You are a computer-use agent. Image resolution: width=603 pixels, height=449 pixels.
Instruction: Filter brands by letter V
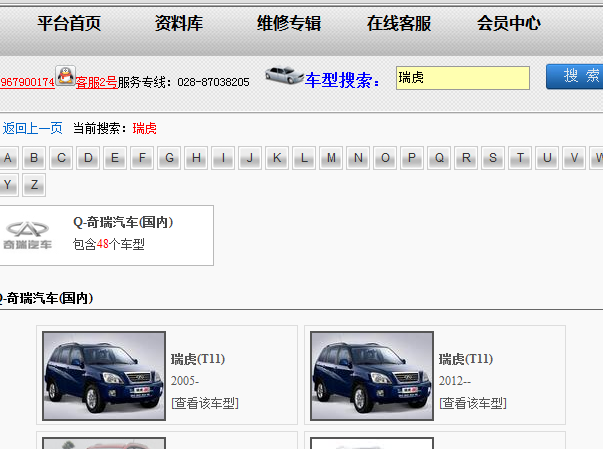click(574, 158)
